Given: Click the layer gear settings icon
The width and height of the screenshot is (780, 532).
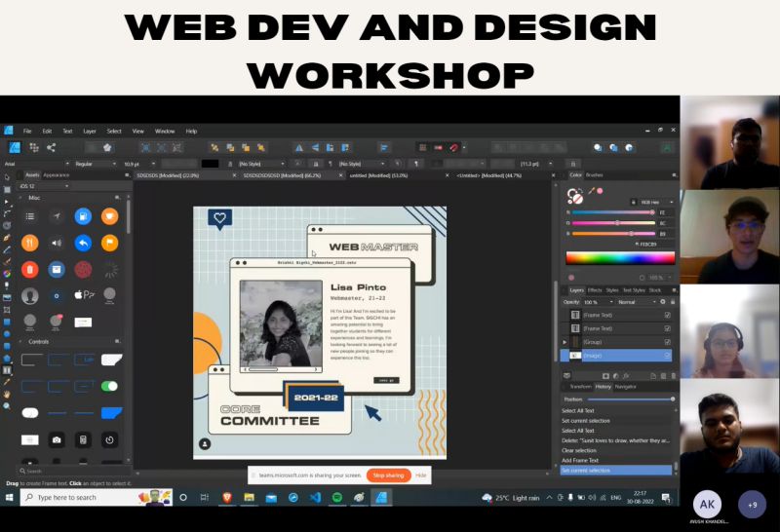Looking at the screenshot, I should point(663,302).
